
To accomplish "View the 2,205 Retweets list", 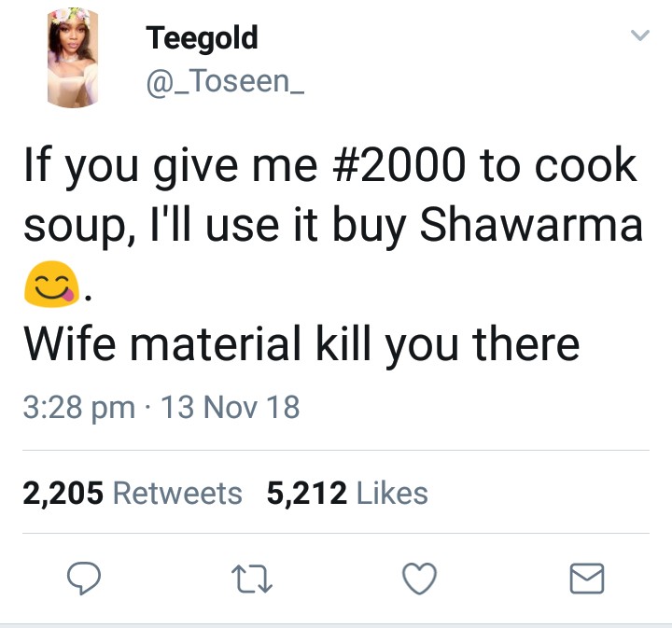I will click(133, 493).
